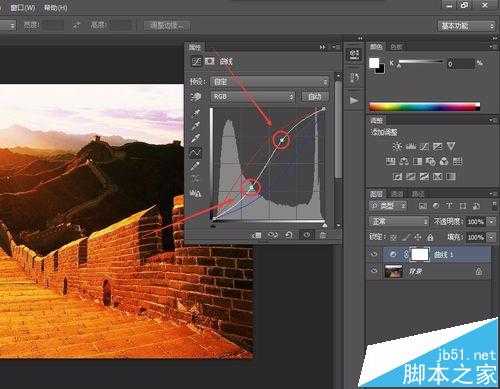Pick the white point eyedropper in Curves
Viewport: 500px width, 389px height.
tap(196, 138)
